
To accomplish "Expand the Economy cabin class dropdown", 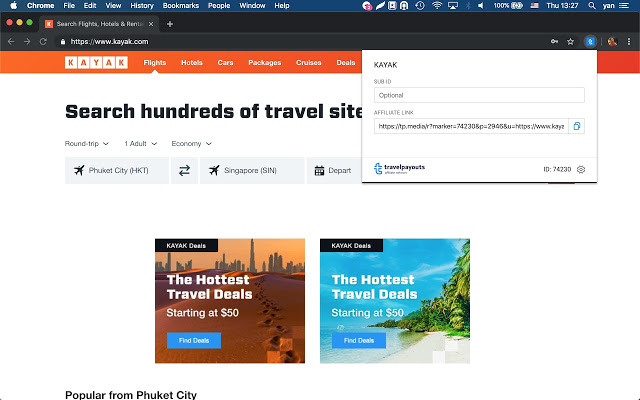I will [191, 144].
